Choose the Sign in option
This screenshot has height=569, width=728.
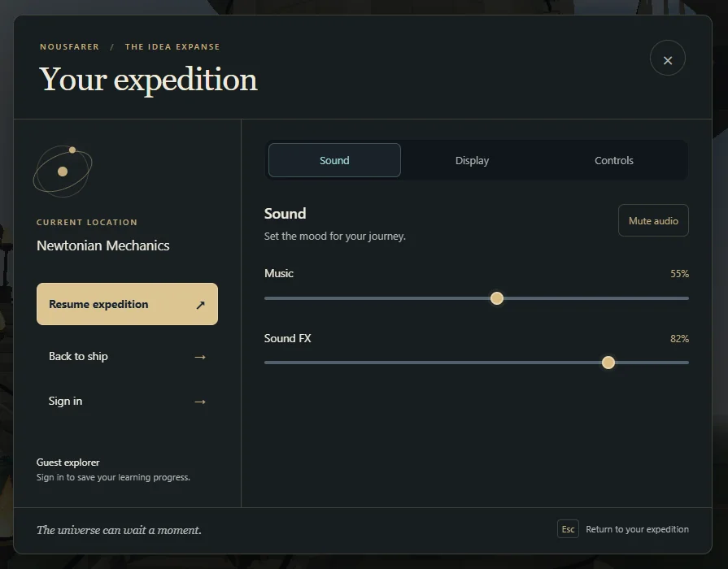(x=127, y=402)
